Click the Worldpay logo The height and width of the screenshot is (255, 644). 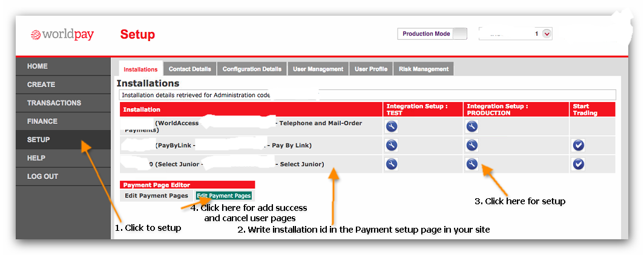point(62,35)
